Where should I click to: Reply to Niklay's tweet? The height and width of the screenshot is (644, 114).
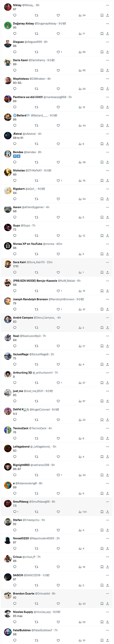pyautogui.click(x=15, y=15)
